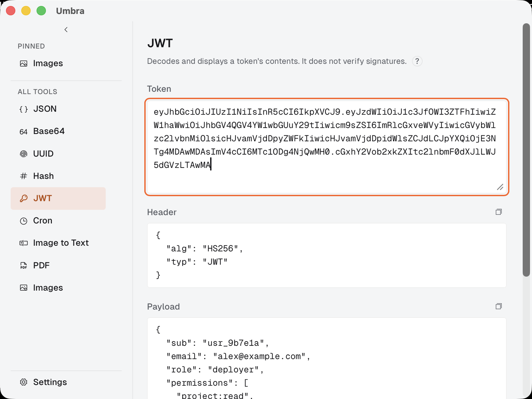
Task: Click the Image to Text icon
Action: click(24, 243)
